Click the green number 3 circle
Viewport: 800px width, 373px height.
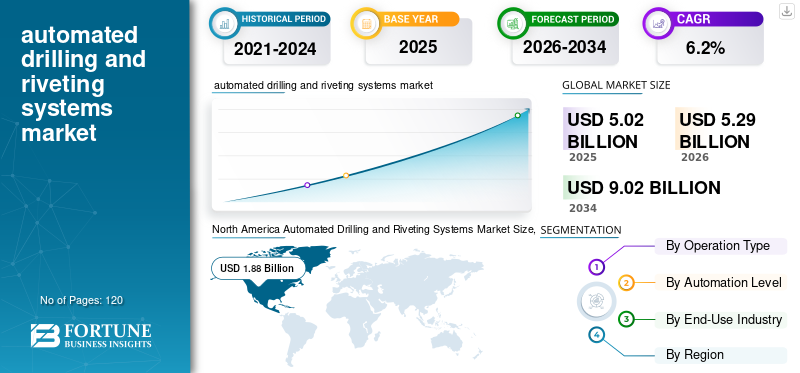click(x=626, y=319)
